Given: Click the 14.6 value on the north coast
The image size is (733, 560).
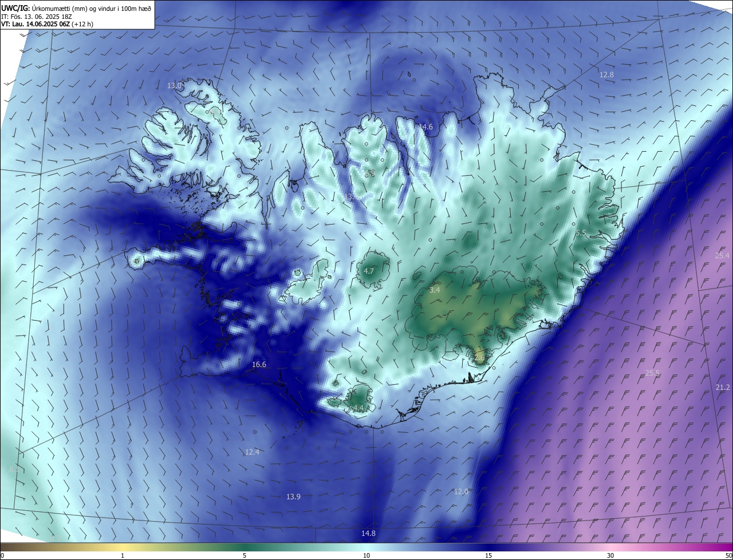Looking at the screenshot, I should (x=425, y=127).
